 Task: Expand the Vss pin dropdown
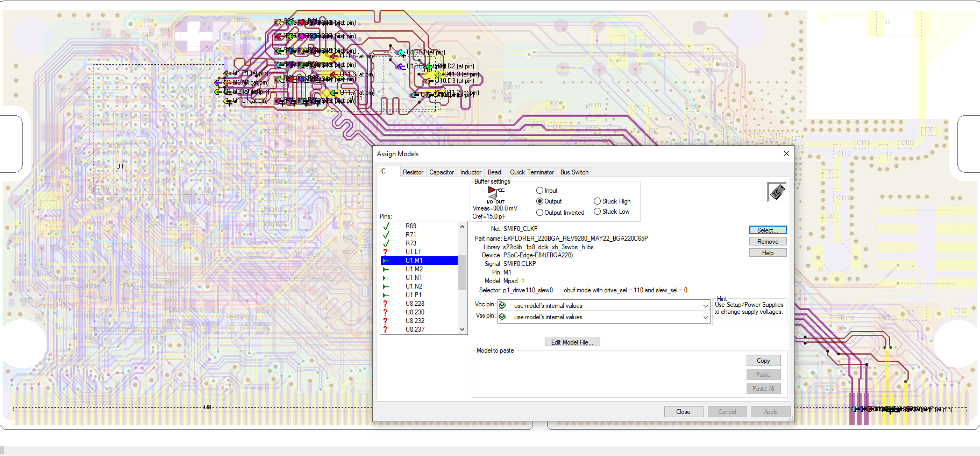(705, 318)
